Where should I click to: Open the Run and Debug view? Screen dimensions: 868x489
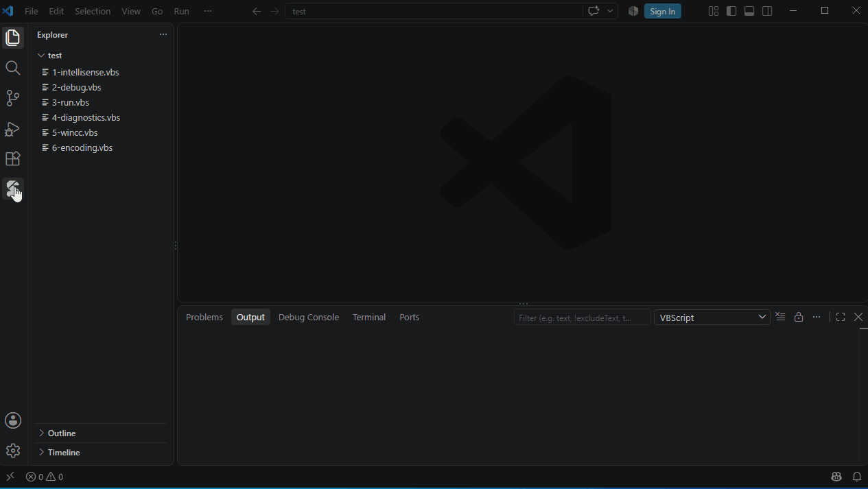click(x=13, y=128)
